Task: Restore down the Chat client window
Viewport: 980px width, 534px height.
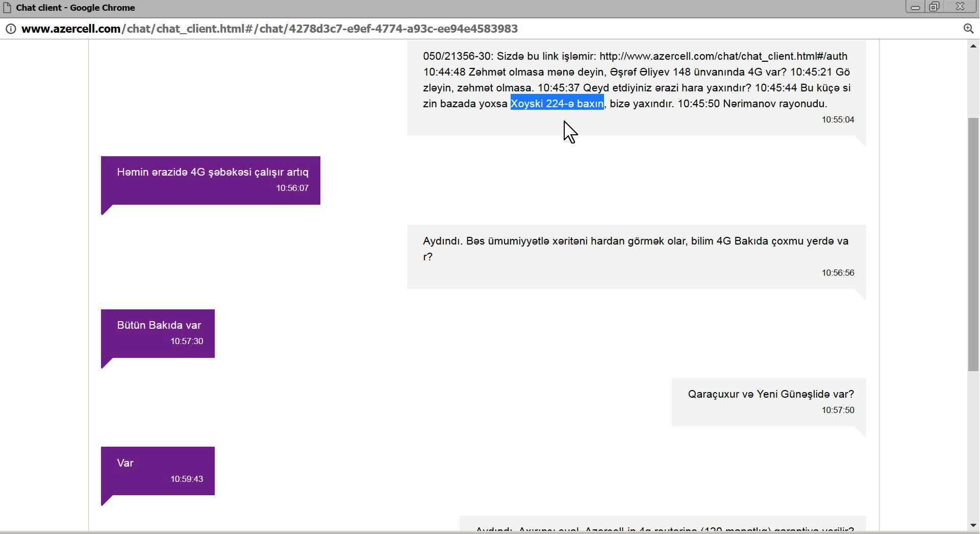Action: click(x=935, y=7)
